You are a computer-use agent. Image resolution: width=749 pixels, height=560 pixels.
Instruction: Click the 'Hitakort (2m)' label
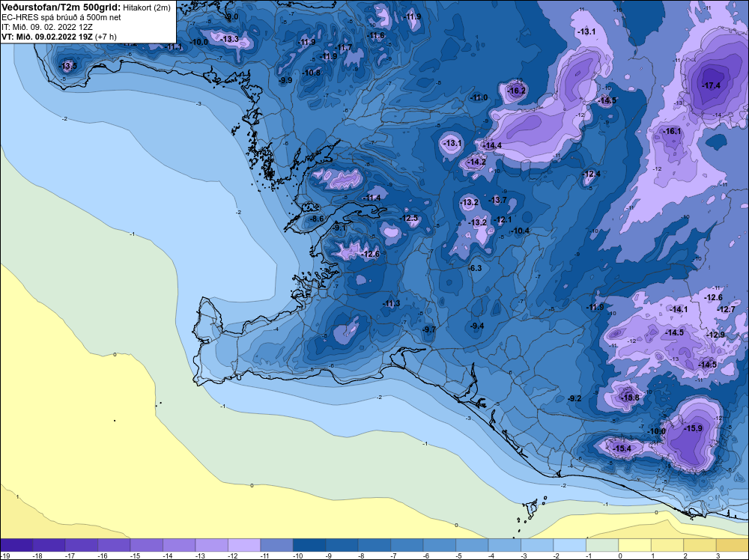click(147, 7)
